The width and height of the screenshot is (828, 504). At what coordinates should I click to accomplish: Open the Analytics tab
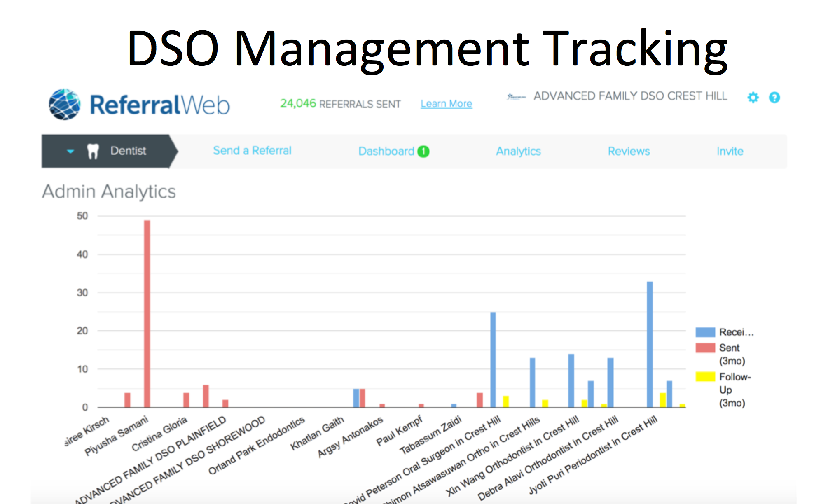[518, 152]
